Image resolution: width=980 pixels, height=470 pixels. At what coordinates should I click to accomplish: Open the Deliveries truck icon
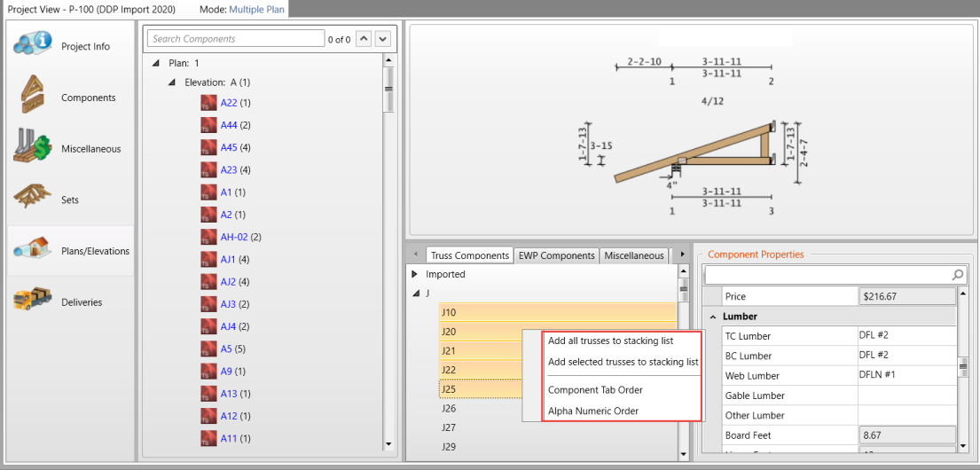(x=33, y=302)
